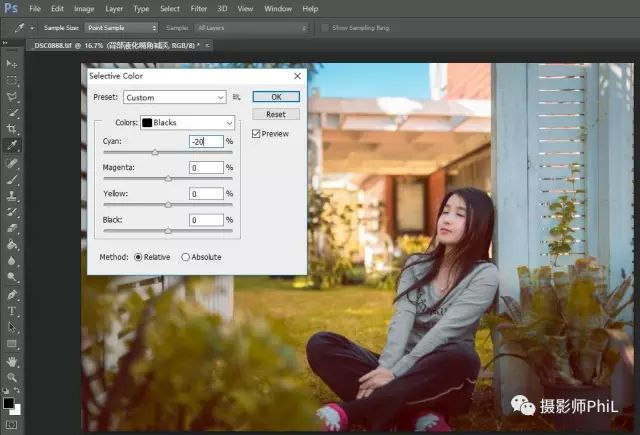Image resolution: width=640 pixels, height=435 pixels.
Task: Select the Clone Stamp tool
Action: (11, 196)
